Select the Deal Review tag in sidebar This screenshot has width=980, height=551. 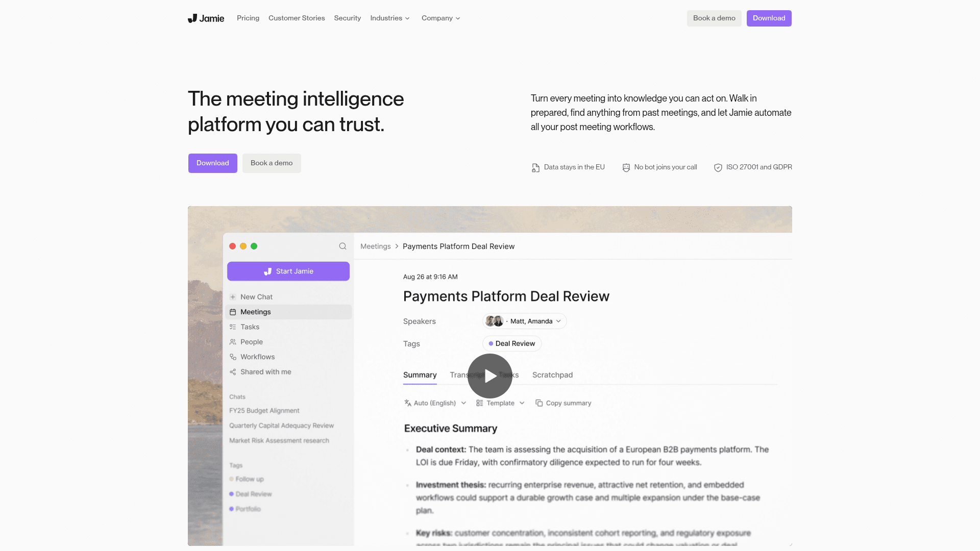click(x=251, y=494)
